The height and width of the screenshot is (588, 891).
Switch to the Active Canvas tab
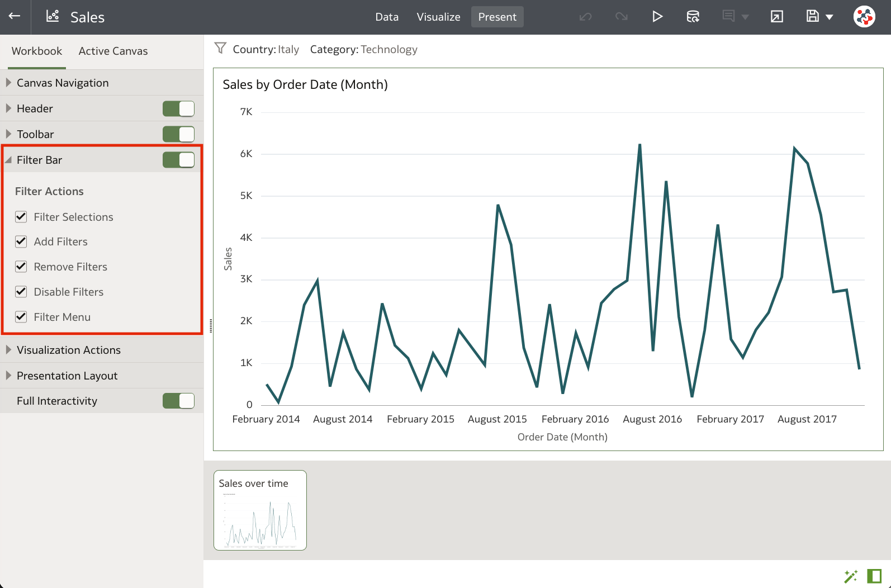tap(113, 51)
